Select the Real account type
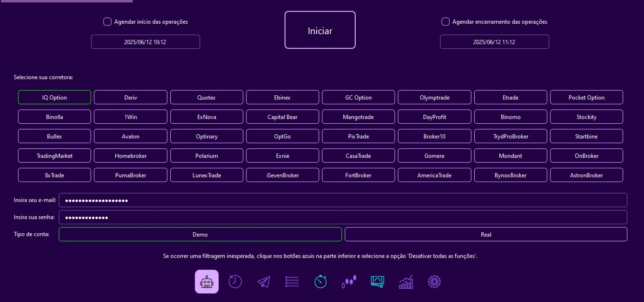Screen dimensions: 644x302 (x=486, y=234)
